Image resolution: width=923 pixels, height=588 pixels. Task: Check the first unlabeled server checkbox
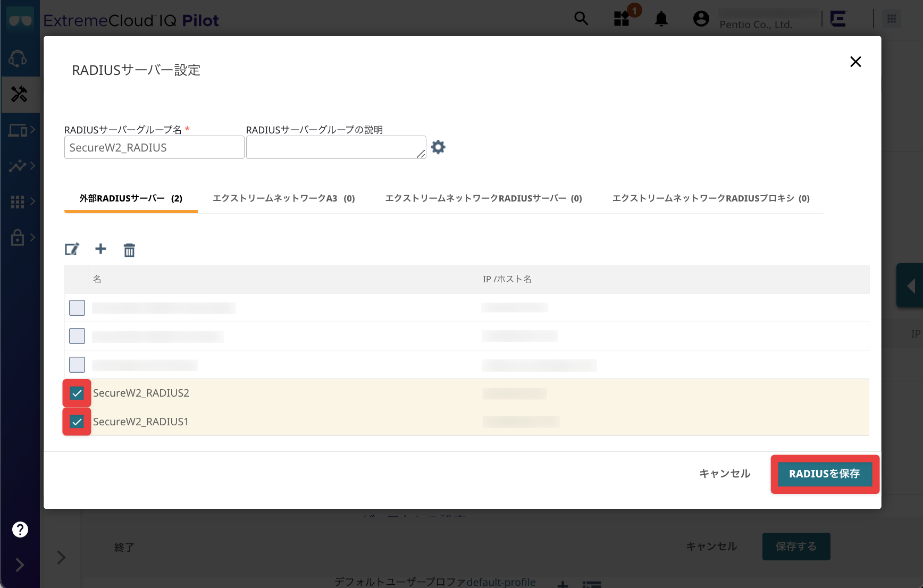(x=77, y=308)
